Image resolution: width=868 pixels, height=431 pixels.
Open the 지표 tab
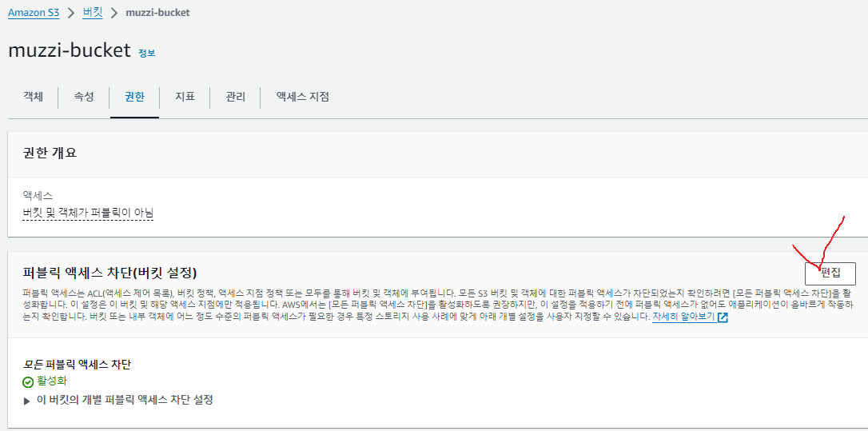tap(185, 97)
